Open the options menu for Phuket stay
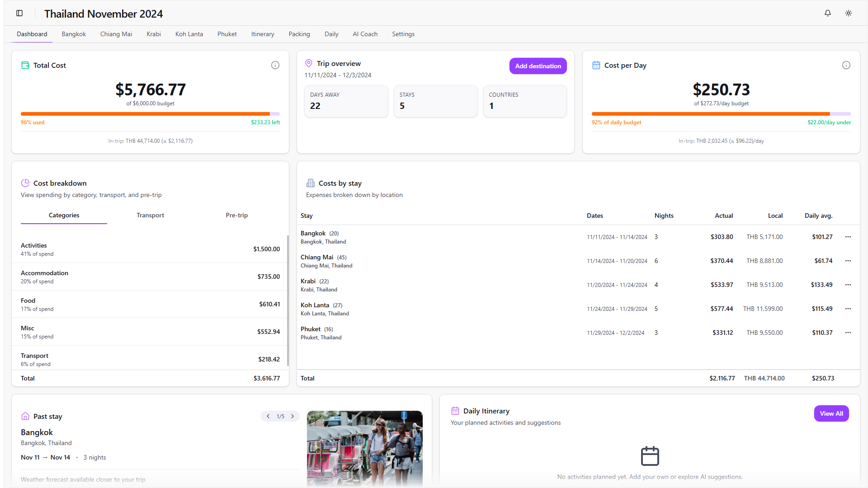The height and width of the screenshot is (488, 868). pos(848,333)
